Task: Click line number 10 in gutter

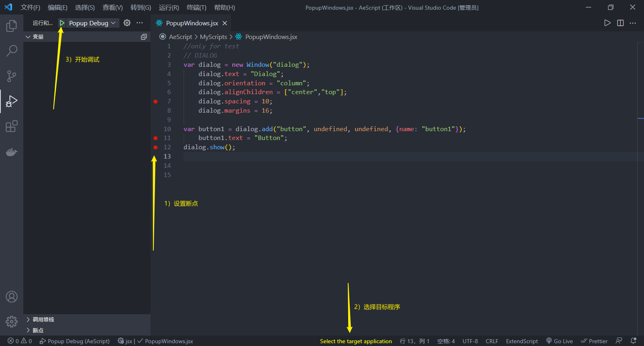Action: tap(167, 129)
